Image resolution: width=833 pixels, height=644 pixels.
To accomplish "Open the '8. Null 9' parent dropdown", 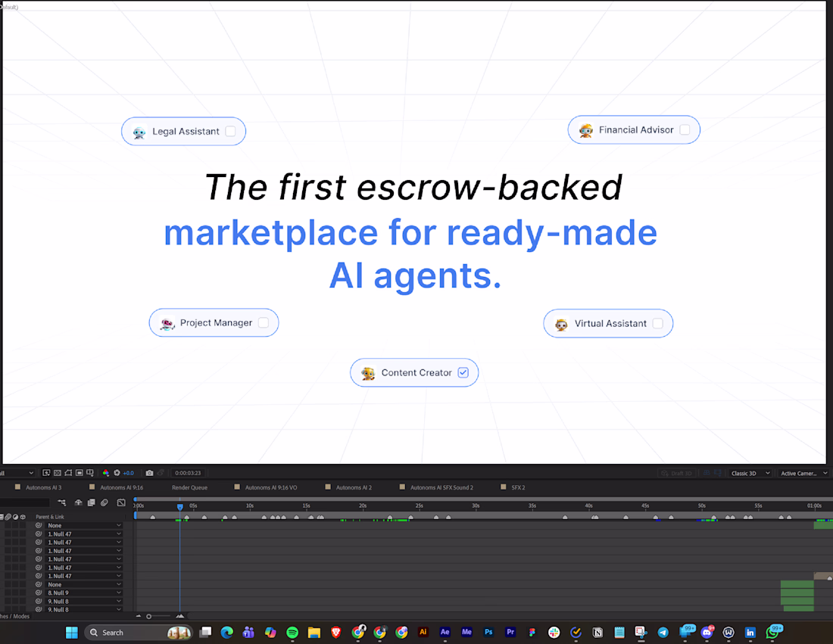I will [85, 593].
